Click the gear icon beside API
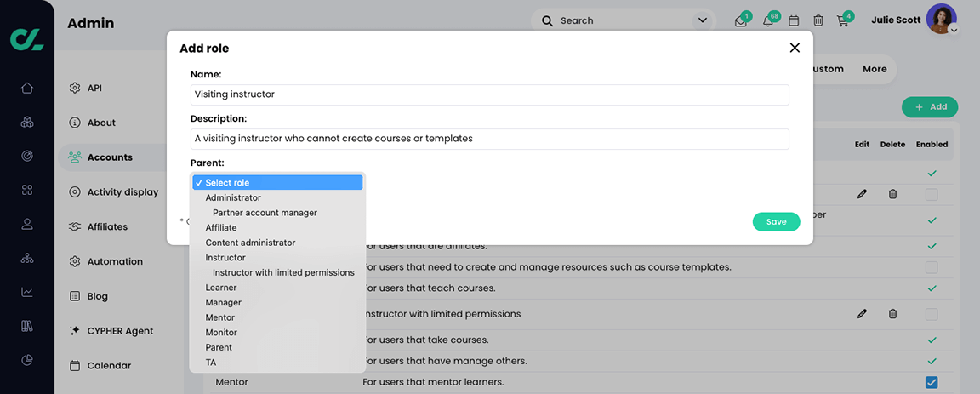This screenshot has width=980, height=394. click(75, 89)
